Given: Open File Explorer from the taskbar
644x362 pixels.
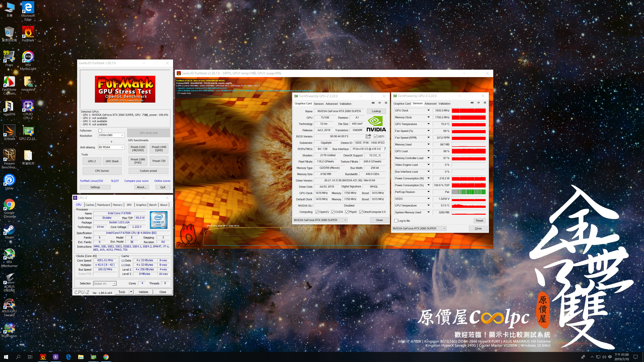Looking at the screenshot, I should point(81,357).
